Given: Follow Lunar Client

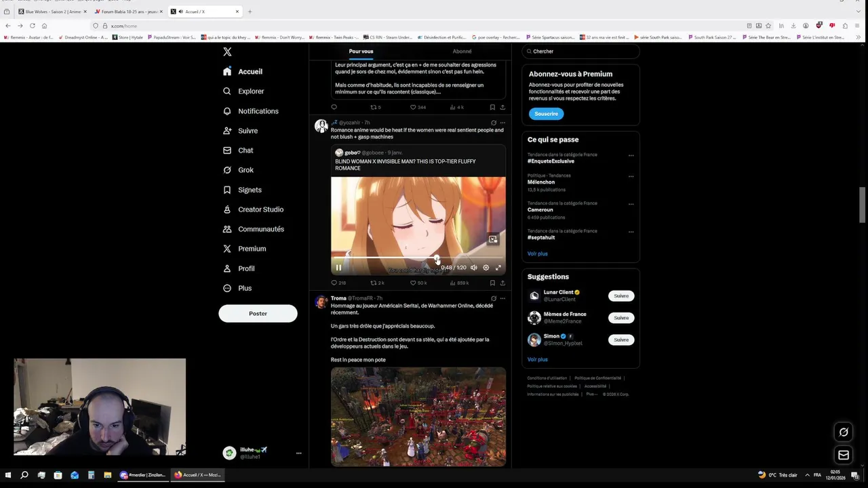Looking at the screenshot, I should 621,296.
